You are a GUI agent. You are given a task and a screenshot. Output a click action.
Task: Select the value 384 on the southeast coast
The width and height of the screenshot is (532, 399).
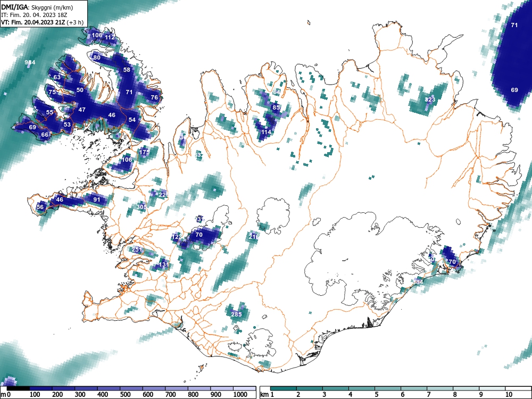(x=418, y=282)
